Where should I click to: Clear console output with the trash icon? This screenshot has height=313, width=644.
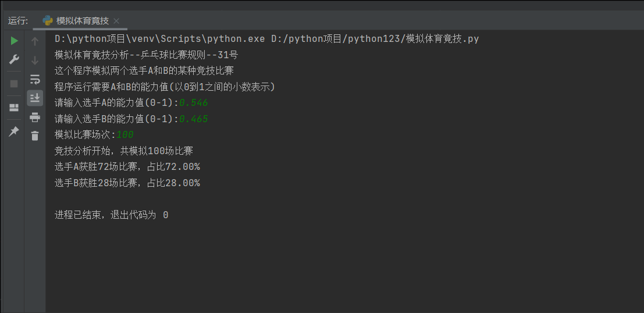click(35, 136)
